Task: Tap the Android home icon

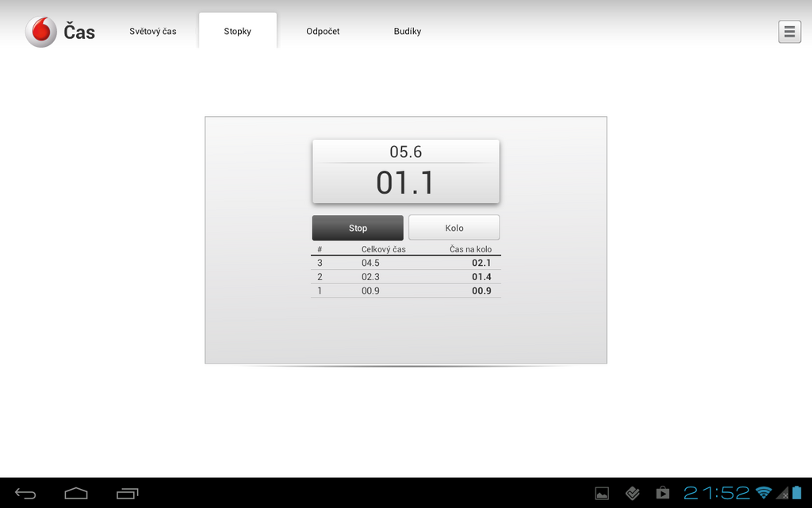Action: [x=76, y=494]
